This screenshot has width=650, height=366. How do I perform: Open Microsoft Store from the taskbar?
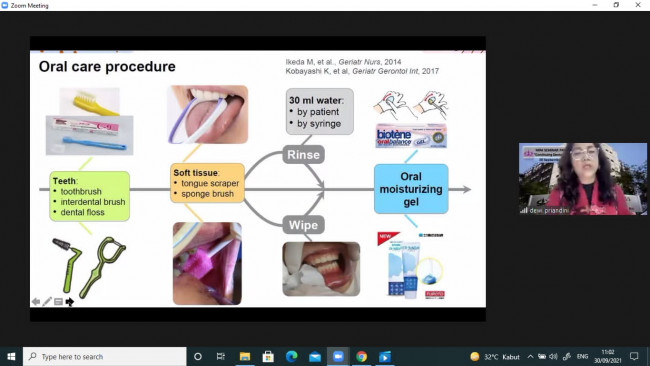coord(268,356)
